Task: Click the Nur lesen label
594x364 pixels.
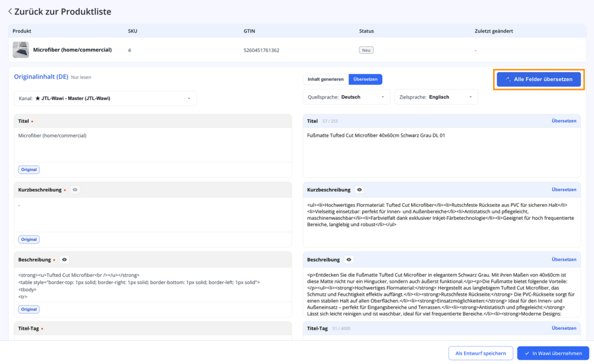Action: coord(81,77)
